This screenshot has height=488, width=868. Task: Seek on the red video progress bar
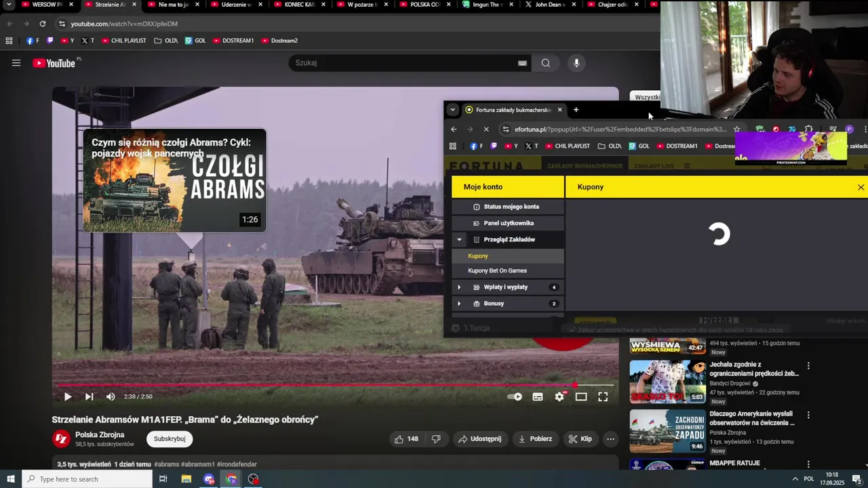(334, 385)
